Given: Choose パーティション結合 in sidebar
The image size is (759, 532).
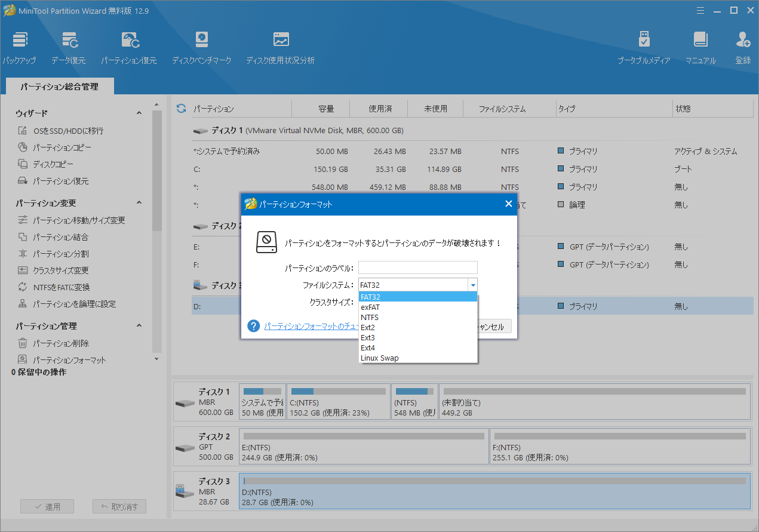Looking at the screenshot, I should tap(53, 237).
